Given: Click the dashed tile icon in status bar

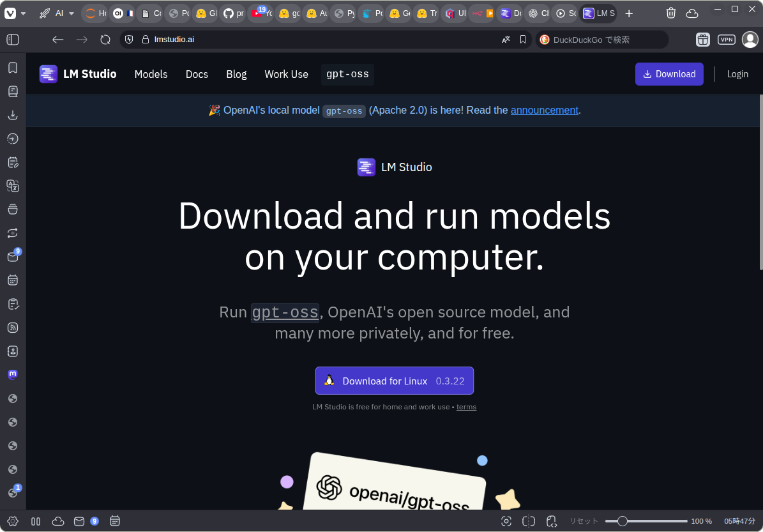Looking at the screenshot, I should tap(529, 521).
